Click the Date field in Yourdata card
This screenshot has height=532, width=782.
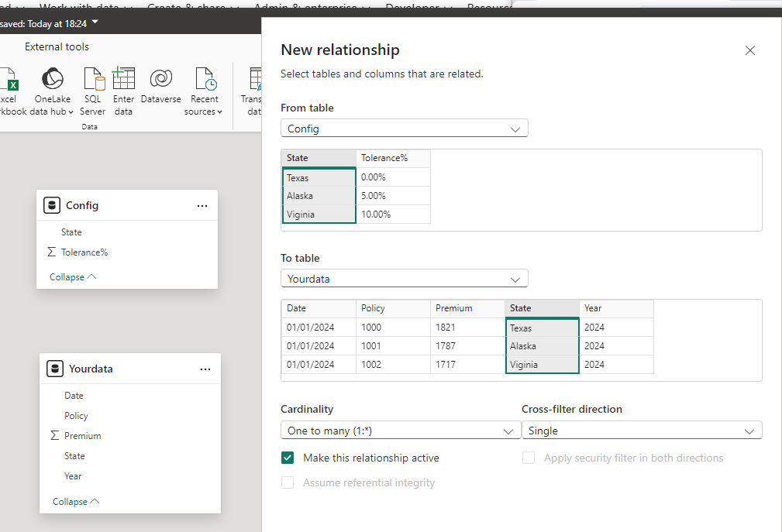click(74, 396)
